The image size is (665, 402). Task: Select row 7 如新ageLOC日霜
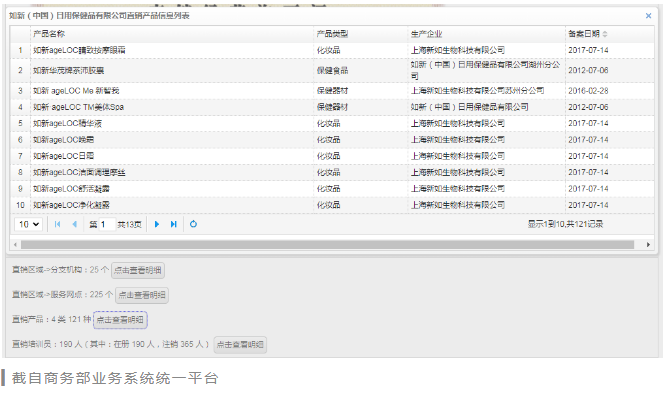(332, 156)
